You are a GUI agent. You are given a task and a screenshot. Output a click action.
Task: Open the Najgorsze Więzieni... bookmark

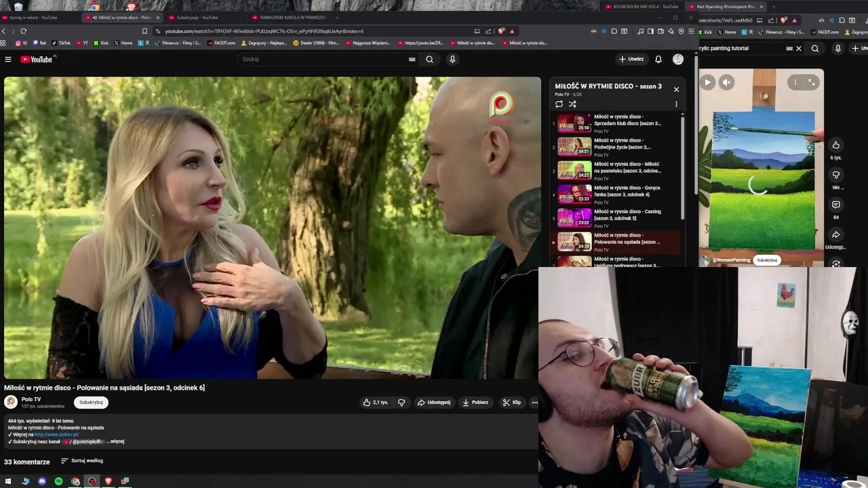[368, 43]
